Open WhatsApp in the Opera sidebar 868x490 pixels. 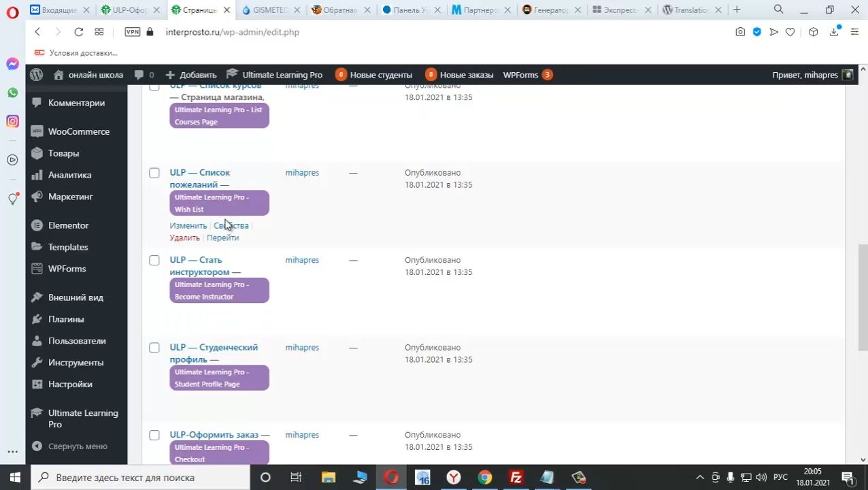pos(12,93)
